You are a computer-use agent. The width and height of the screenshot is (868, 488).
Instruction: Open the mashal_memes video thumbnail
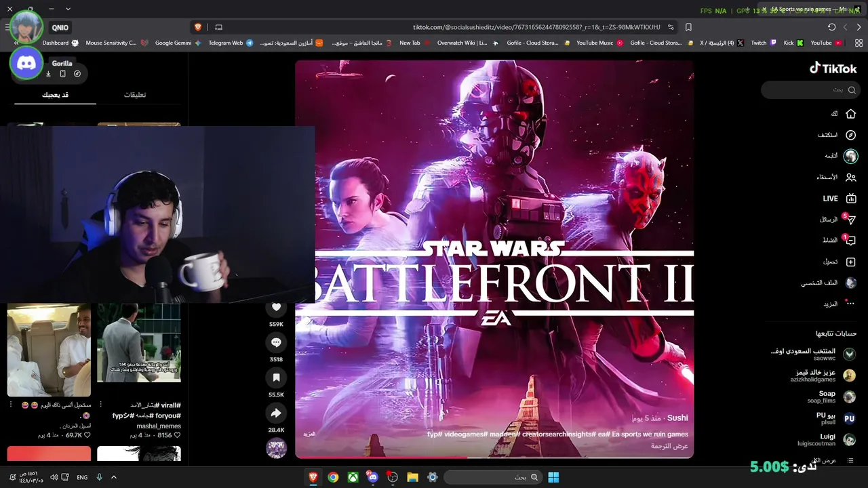[139, 343]
